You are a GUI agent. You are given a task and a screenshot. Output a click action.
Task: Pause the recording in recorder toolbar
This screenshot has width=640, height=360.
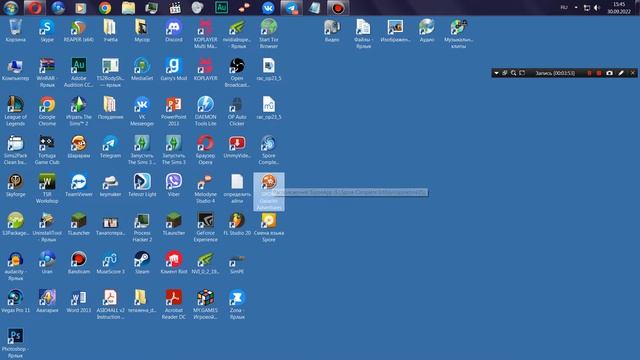(589, 73)
